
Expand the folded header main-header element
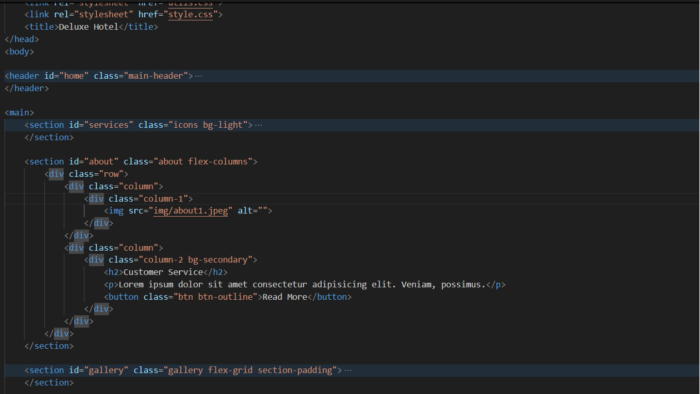click(199, 76)
